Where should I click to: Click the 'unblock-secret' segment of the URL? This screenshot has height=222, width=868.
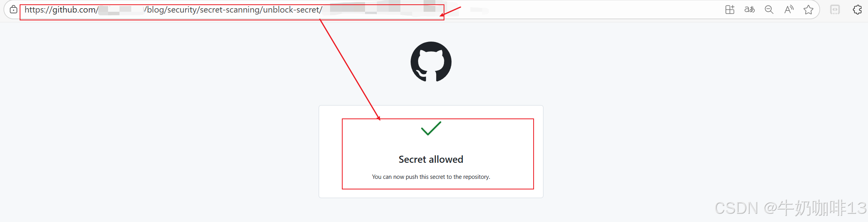click(291, 10)
